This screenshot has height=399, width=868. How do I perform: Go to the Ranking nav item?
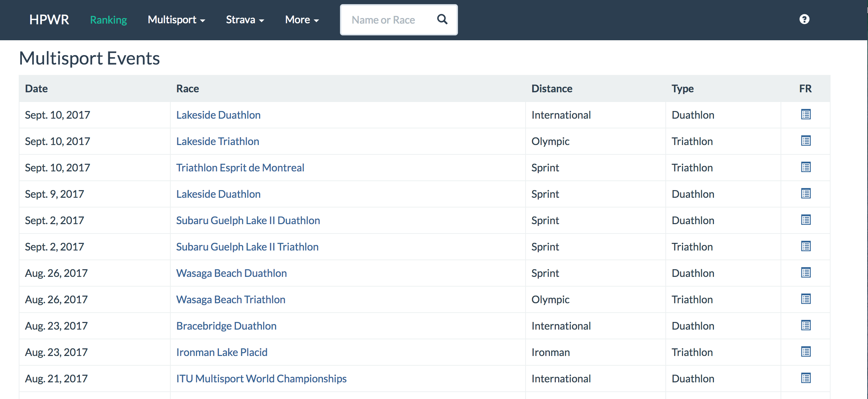coord(108,20)
